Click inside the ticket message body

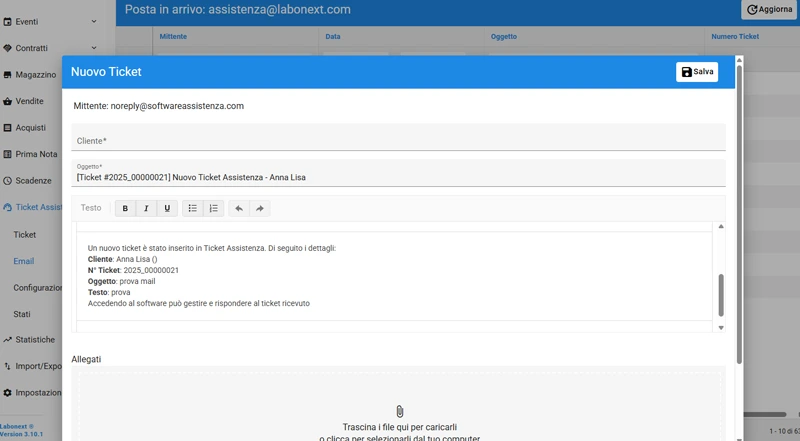tap(394, 276)
